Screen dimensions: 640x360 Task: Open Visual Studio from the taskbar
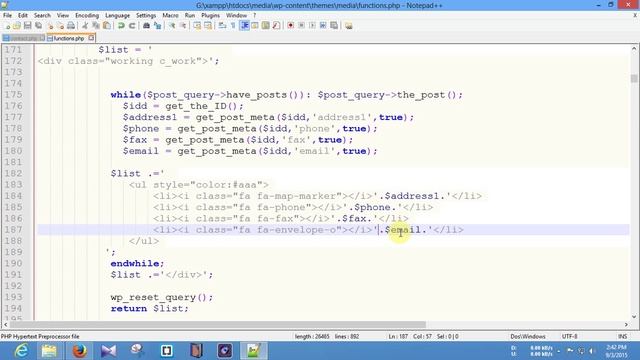pyautogui.click(x=108, y=351)
